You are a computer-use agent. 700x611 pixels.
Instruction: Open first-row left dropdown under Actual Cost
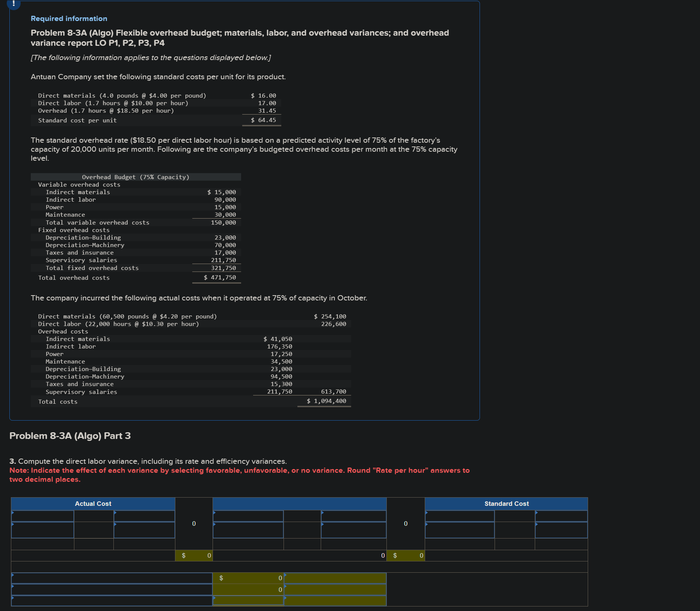pos(42,516)
